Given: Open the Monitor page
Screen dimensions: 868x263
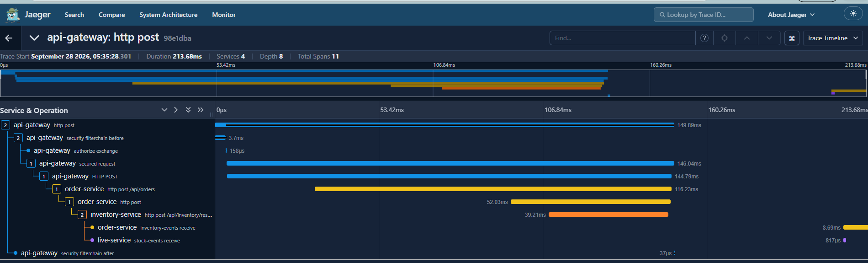Looking at the screenshot, I should [x=224, y=15].
